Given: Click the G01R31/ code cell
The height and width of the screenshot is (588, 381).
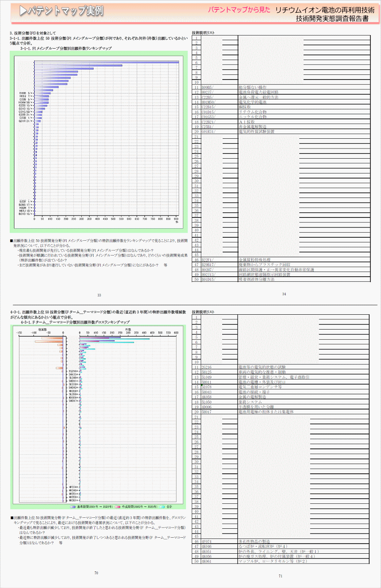Looking at the screenshot, I should click(x=208, y=132).
